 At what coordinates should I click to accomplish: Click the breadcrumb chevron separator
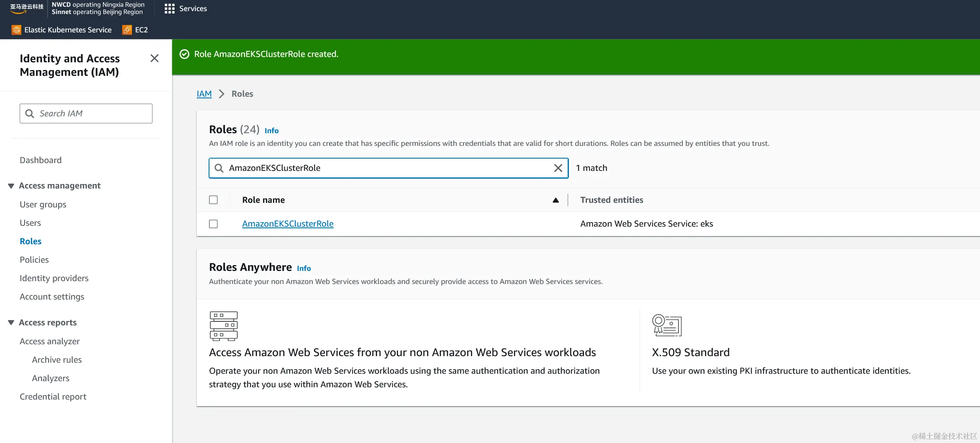coord(221,94)
